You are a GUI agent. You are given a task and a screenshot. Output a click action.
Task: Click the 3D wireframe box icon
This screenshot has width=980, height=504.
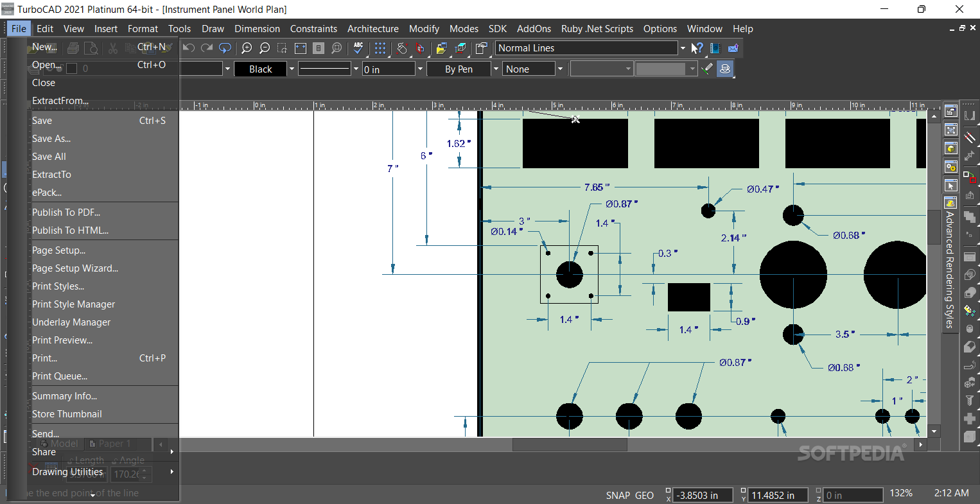click(460, 48)
